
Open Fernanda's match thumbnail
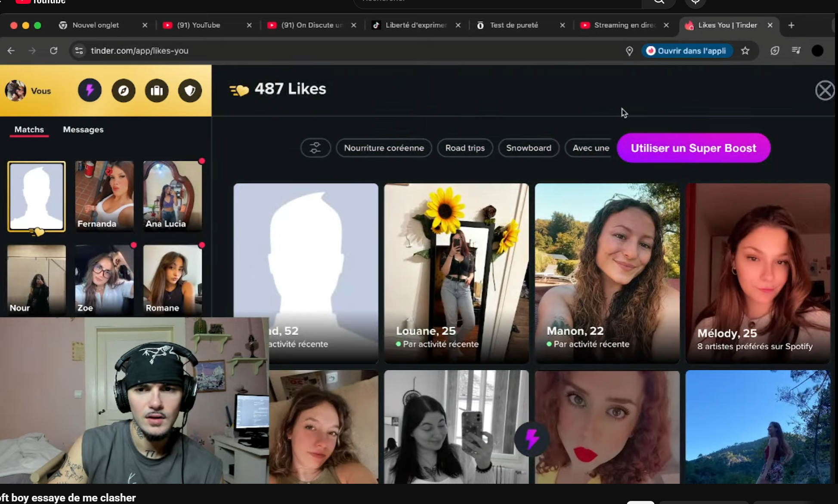104,196
